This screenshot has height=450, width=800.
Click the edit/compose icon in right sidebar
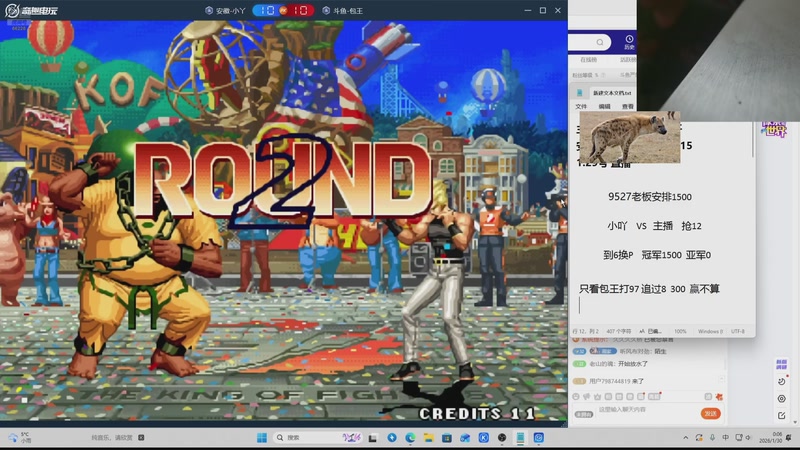point(782,416)
